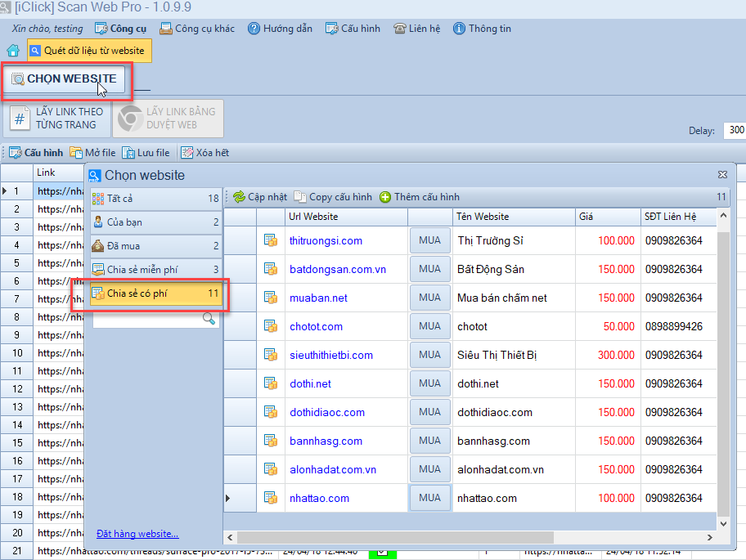This screenshot has height=560, width=746.
Task: Click MUA button for batdongsan.com.vn
Action: point(430,269)
